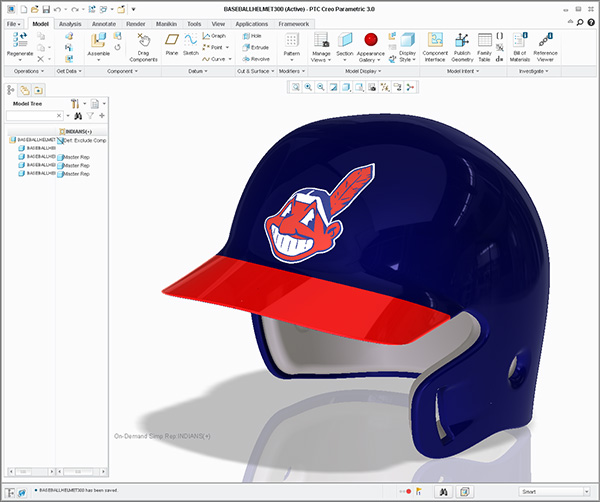
Task: Expand the Cut & Surface group dropdown
Action: (256, 71)
